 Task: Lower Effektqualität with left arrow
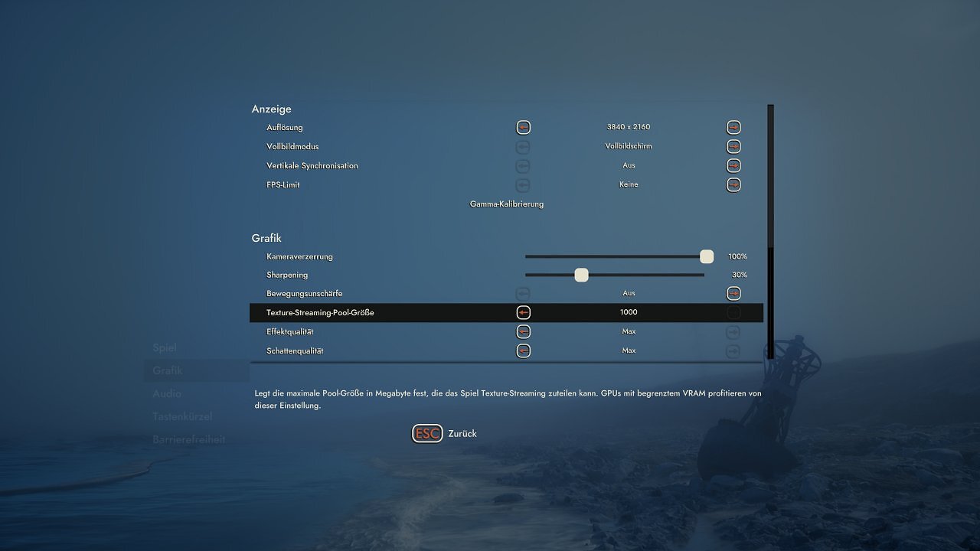click(524, 332)
